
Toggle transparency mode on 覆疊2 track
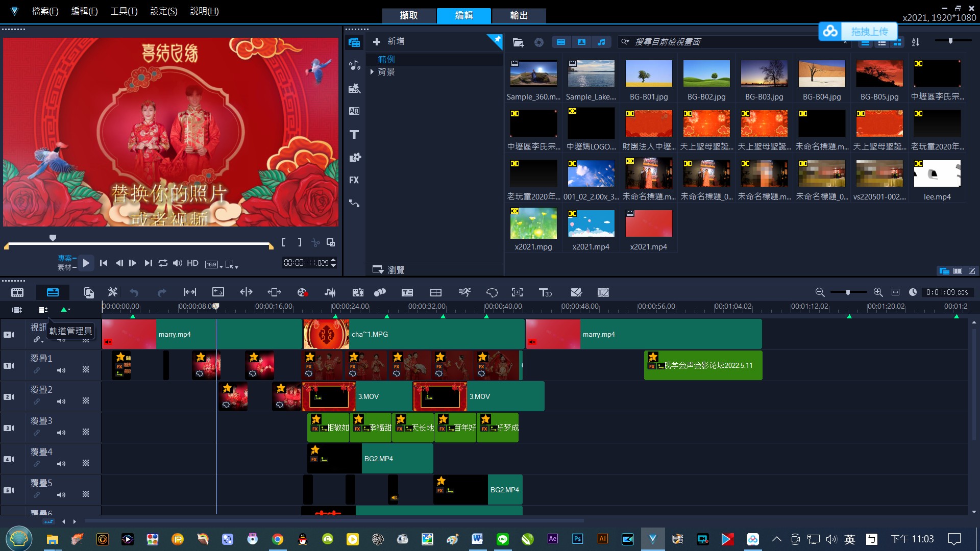point(86,401)
